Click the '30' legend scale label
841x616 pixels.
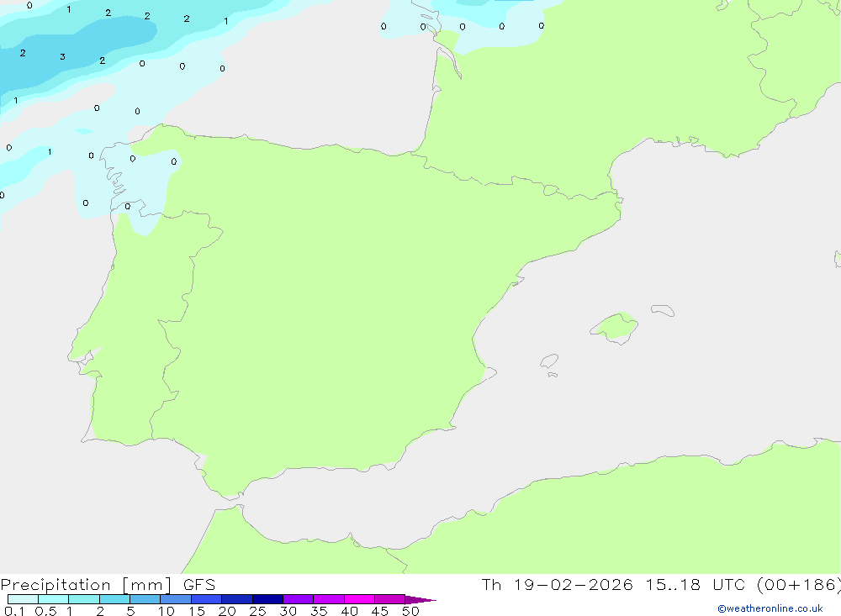pyautogui.click(x=288, y=611)
